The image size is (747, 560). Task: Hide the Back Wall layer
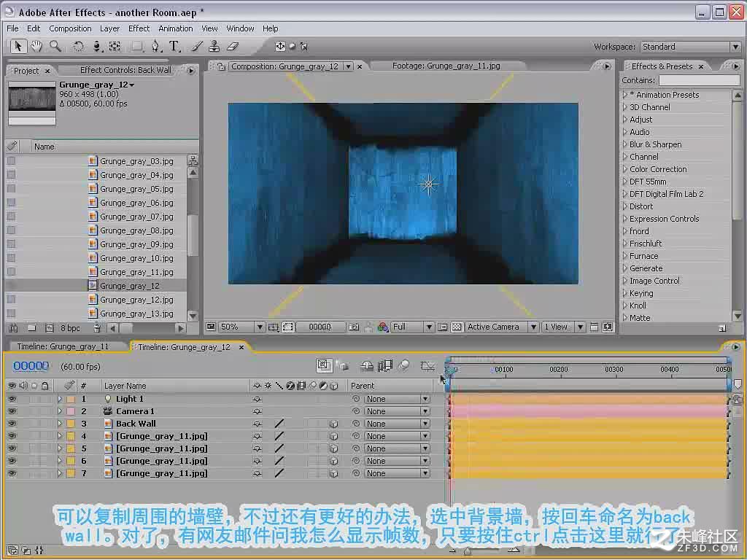12,424
